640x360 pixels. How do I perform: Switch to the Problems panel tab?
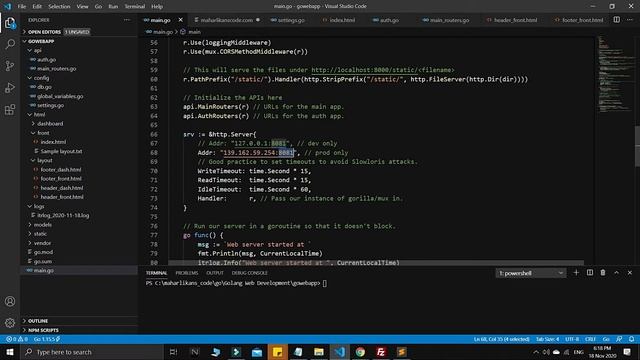click(187, 273)
